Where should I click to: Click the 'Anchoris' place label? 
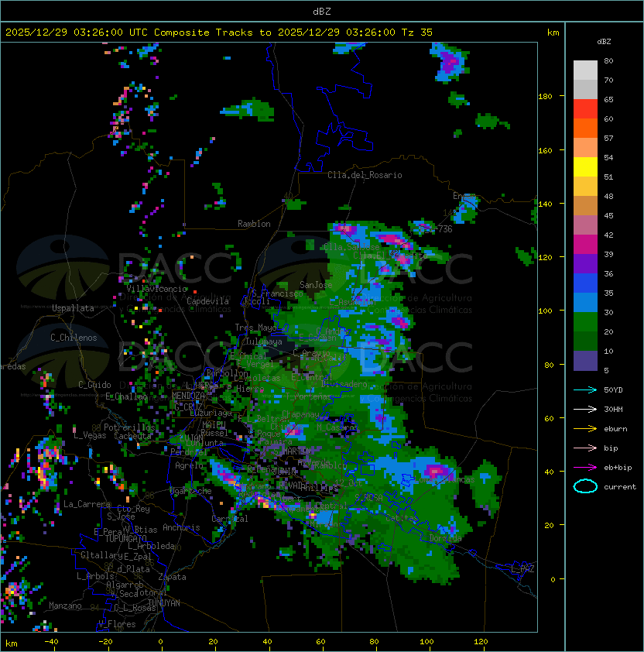(x=181, y=527)
